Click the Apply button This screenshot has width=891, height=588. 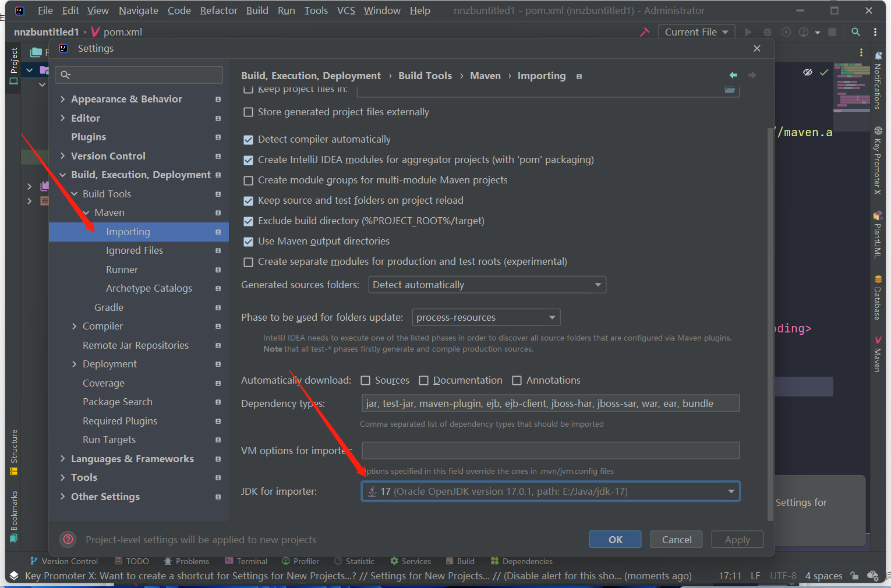coord(737,539)
